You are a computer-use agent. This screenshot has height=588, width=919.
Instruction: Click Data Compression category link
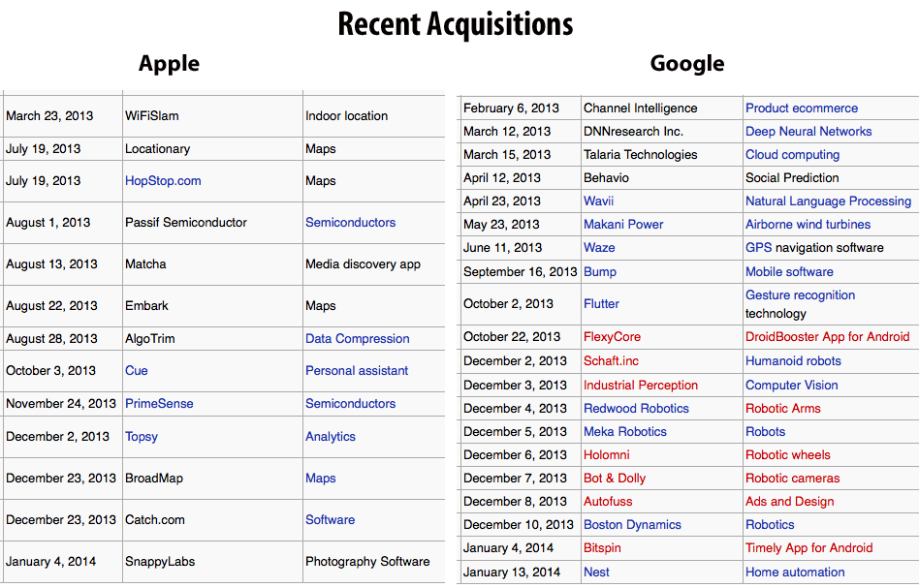357,339
